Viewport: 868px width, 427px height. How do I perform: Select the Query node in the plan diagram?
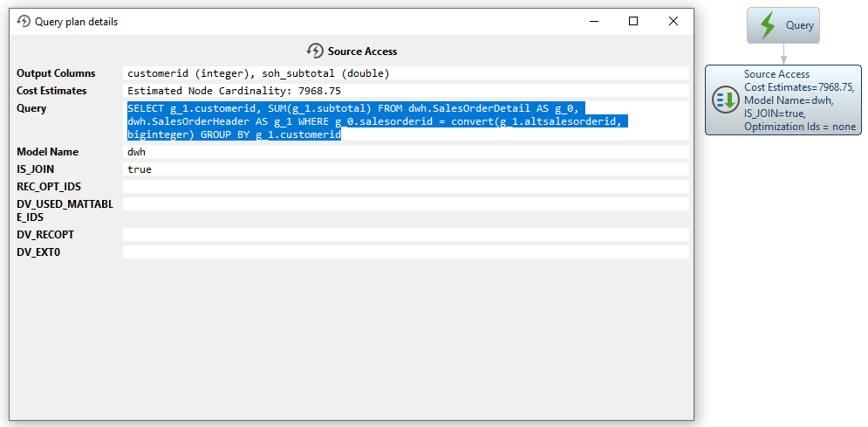[783, 25]
